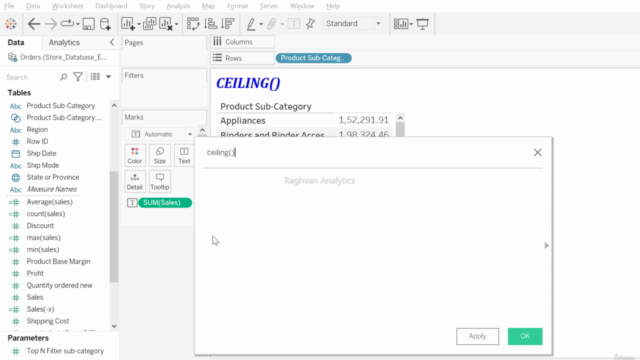Select the Ship Mode field

[x=43, y=165]
